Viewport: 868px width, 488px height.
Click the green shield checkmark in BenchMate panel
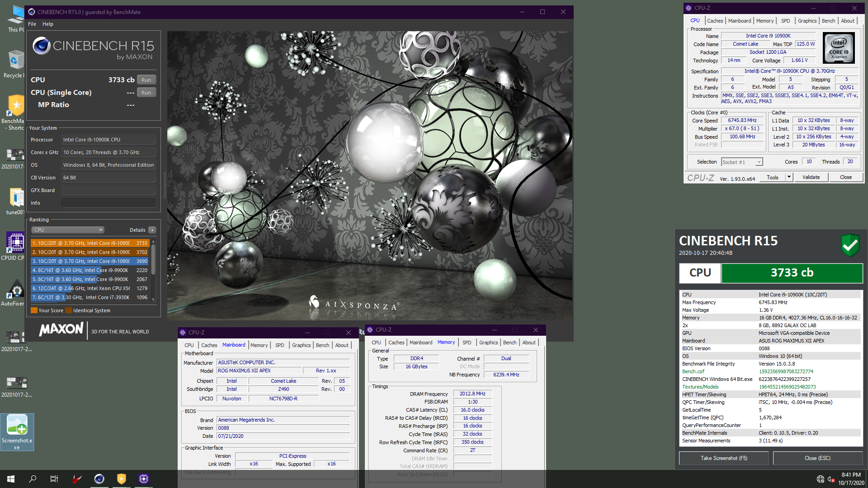pos(850,245)
